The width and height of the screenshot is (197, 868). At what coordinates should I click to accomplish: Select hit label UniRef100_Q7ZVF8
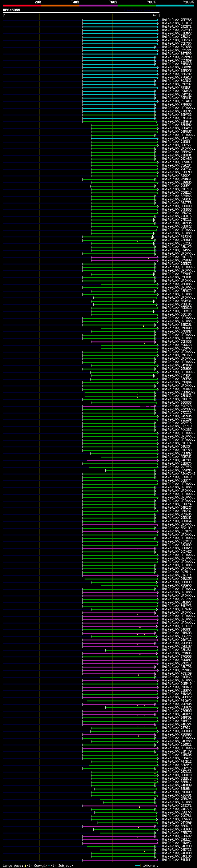point(177,541)
